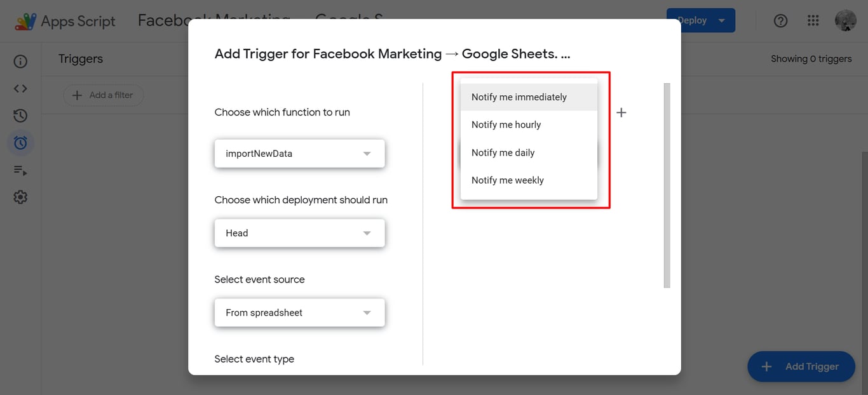
Task: Click the Select event type label
Action: click(x=254, y=359)
